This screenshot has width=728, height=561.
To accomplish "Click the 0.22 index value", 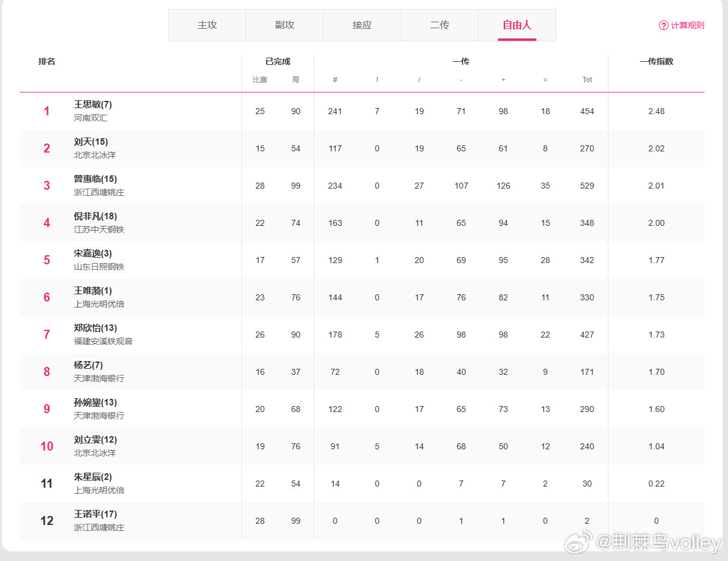I will (x=657, y=484).
